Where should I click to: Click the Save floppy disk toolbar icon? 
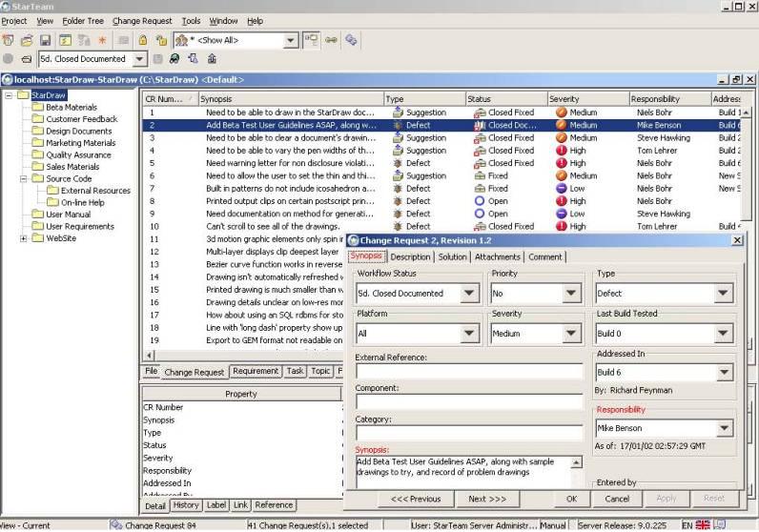[45, 40]
